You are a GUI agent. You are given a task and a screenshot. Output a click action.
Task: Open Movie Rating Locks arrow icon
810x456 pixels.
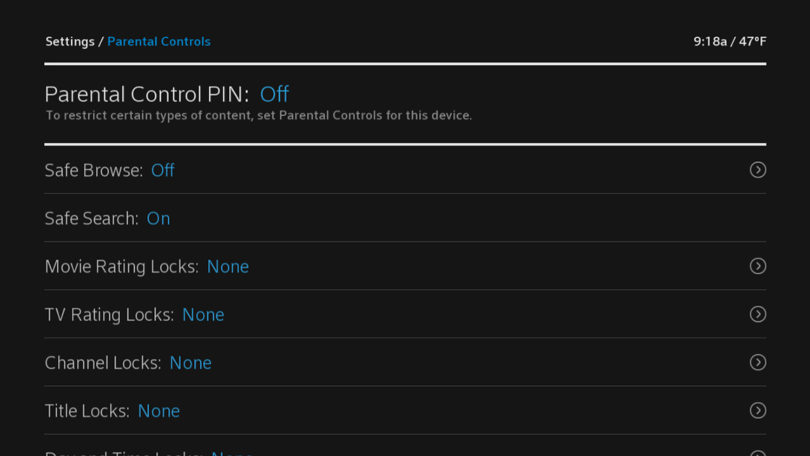pyautogui.click(x=757, y=266)
